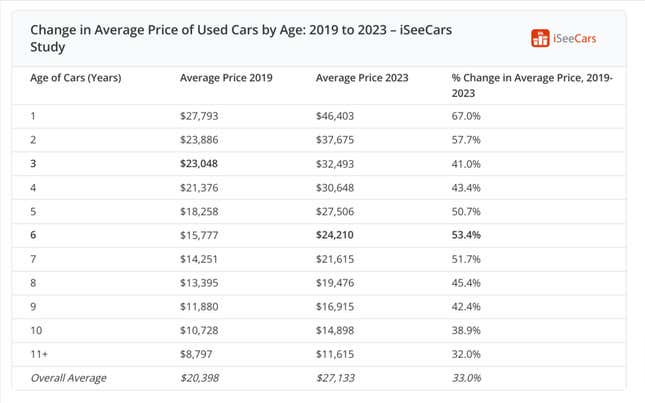This screenshot has height=403, width=645.
Task: Select the bold $23,048 cell
Action: pos(199,163)
